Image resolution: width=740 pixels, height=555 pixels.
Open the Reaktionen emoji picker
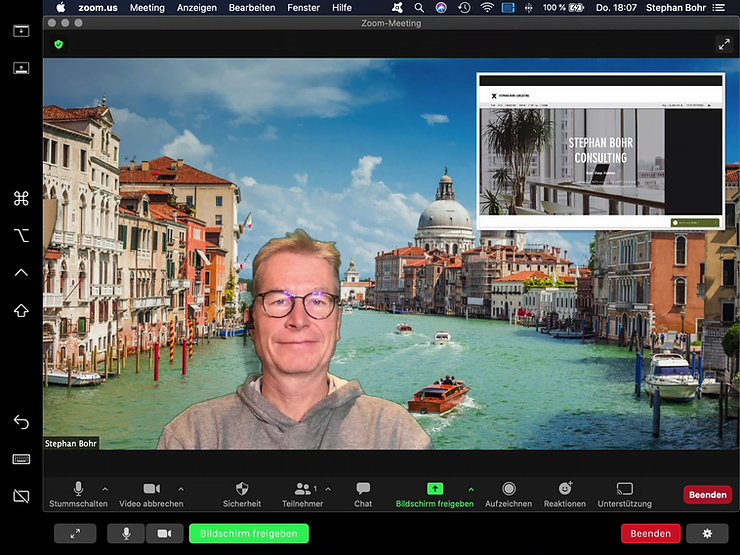565,488
